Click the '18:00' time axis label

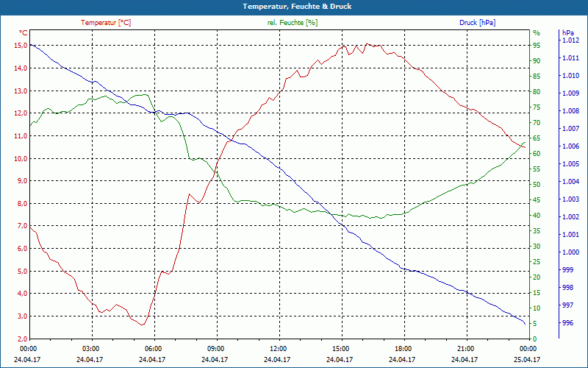(402, 349)
